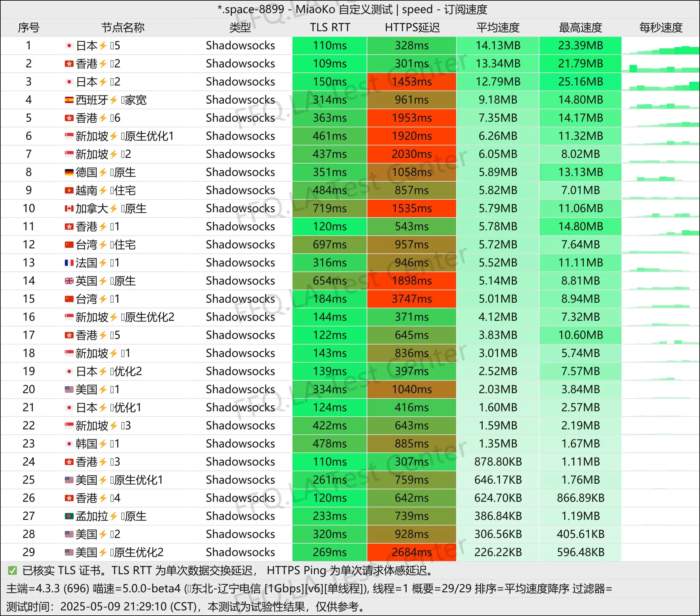Click the lightning bolt icon in row 11 香港

(103, 227)
